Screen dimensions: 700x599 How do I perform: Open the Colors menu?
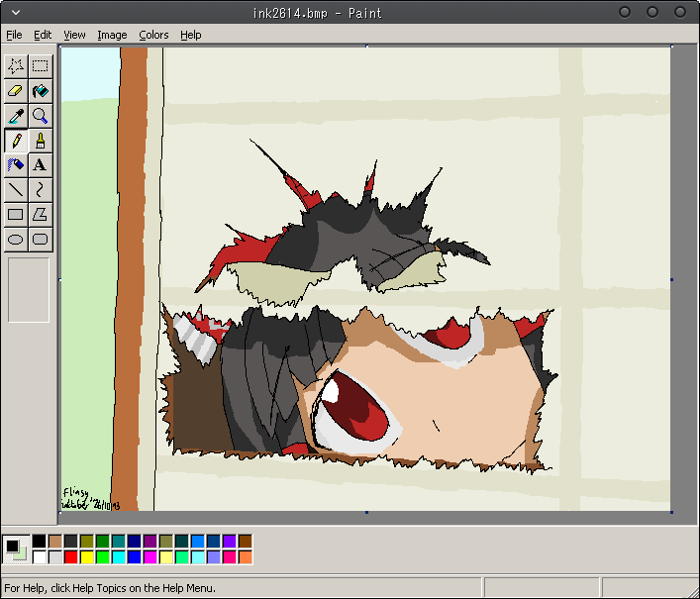coord(153,35)
